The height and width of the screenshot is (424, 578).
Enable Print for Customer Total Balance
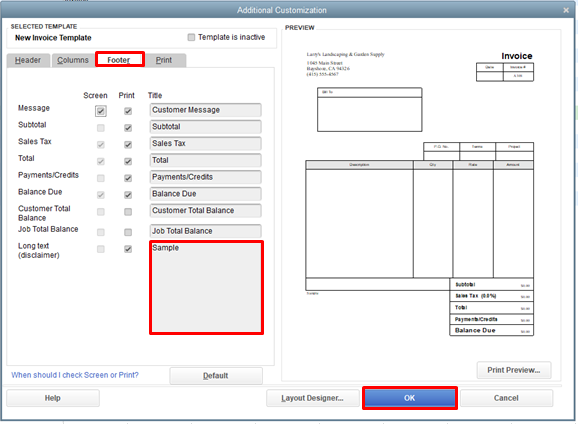(128, 212)
